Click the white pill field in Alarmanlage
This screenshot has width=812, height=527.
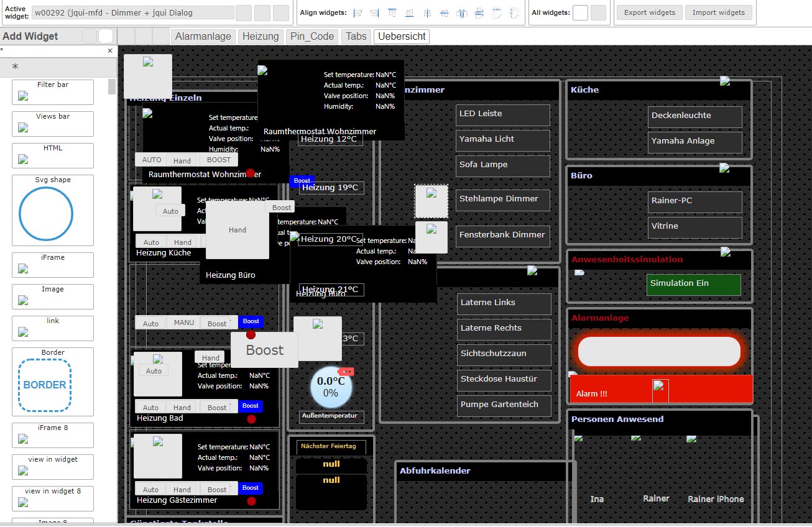pyautogui.click(x=659, y=351)
